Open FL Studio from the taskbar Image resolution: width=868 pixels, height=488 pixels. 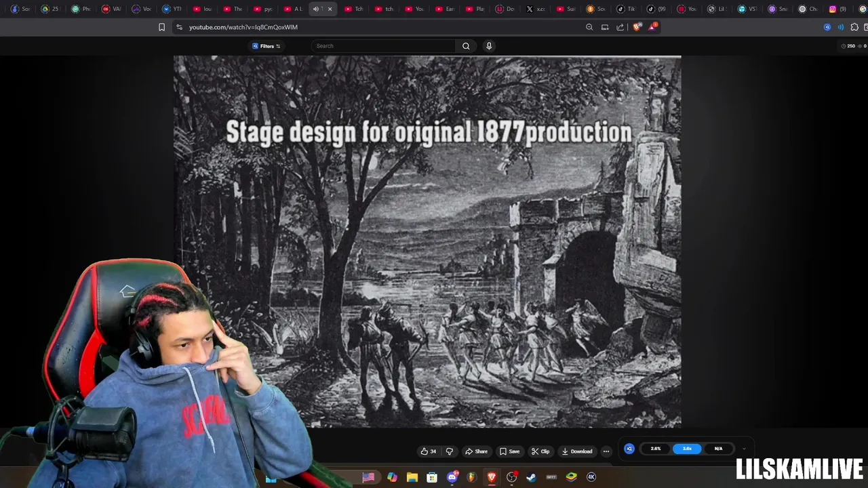472,477
